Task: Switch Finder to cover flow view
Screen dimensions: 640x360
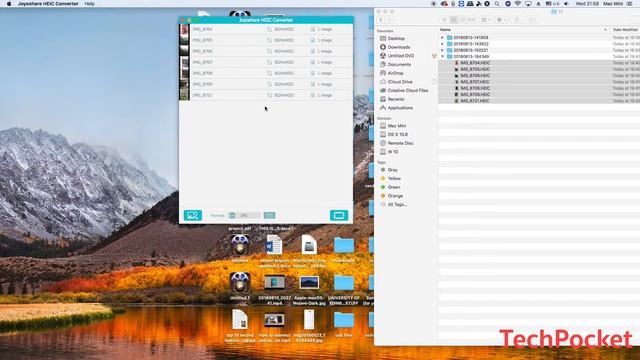Action: pos(471,20)
